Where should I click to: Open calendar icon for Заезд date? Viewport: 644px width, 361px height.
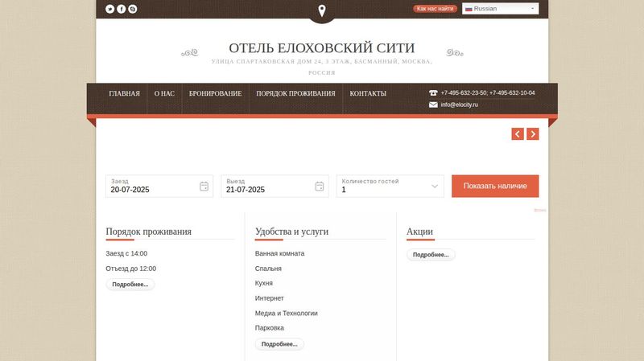(x=204, y=187)
